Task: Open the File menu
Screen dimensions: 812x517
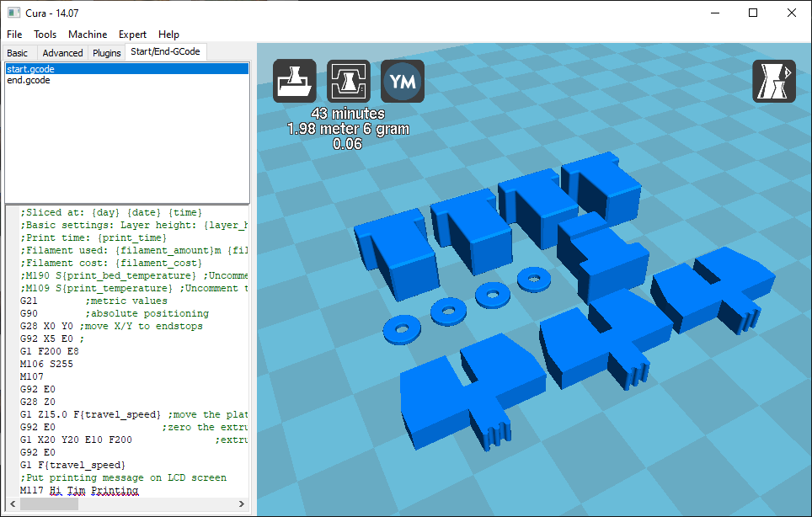Action: [x=14, y=35]
